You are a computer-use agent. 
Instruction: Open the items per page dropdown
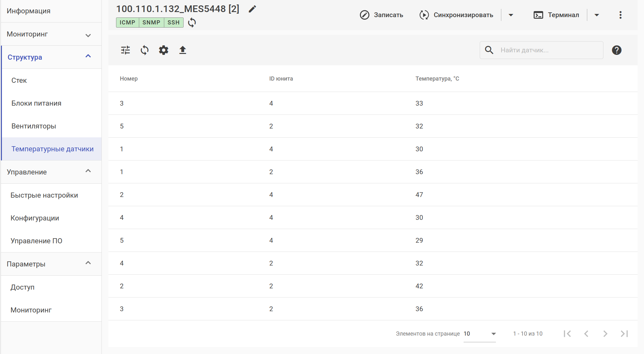(x=479, y=334)
